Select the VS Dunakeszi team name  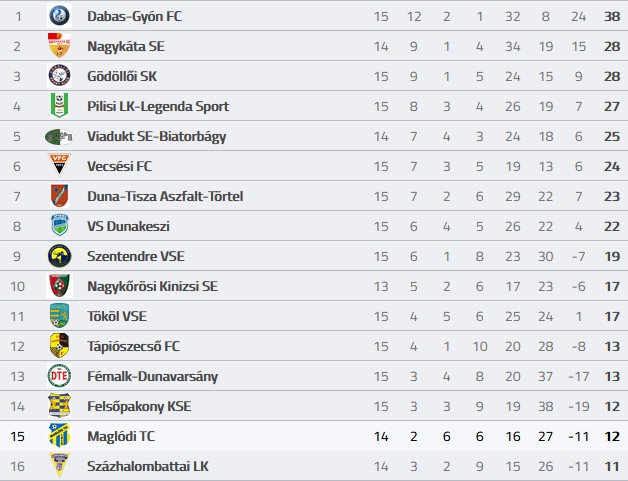(128, 226)
